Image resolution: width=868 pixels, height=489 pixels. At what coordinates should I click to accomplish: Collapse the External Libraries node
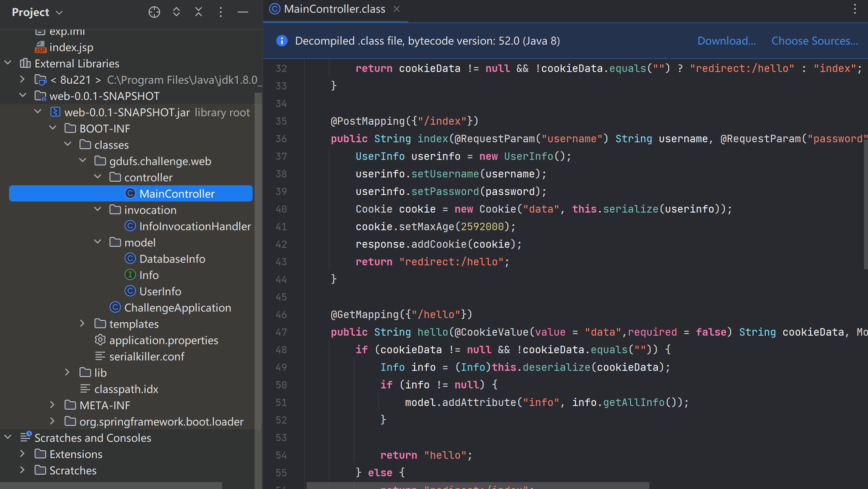pos(8,63)
